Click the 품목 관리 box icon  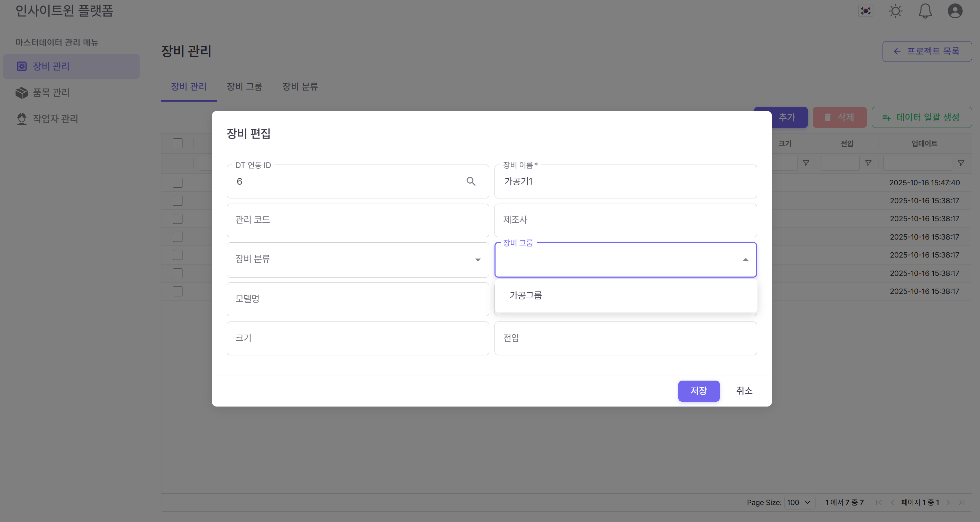point(22,92)
